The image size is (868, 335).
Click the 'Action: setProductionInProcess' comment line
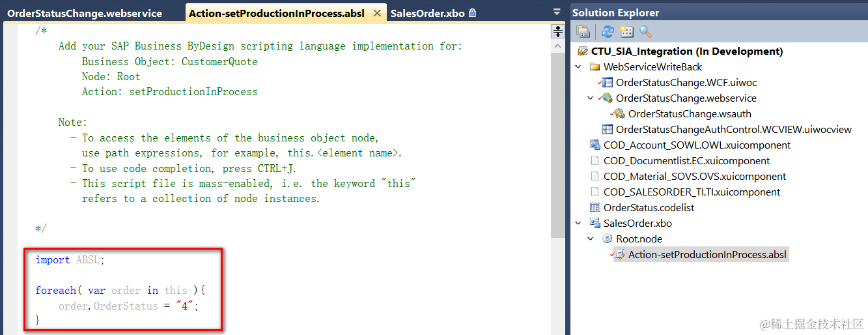click(x=169, y=92)
